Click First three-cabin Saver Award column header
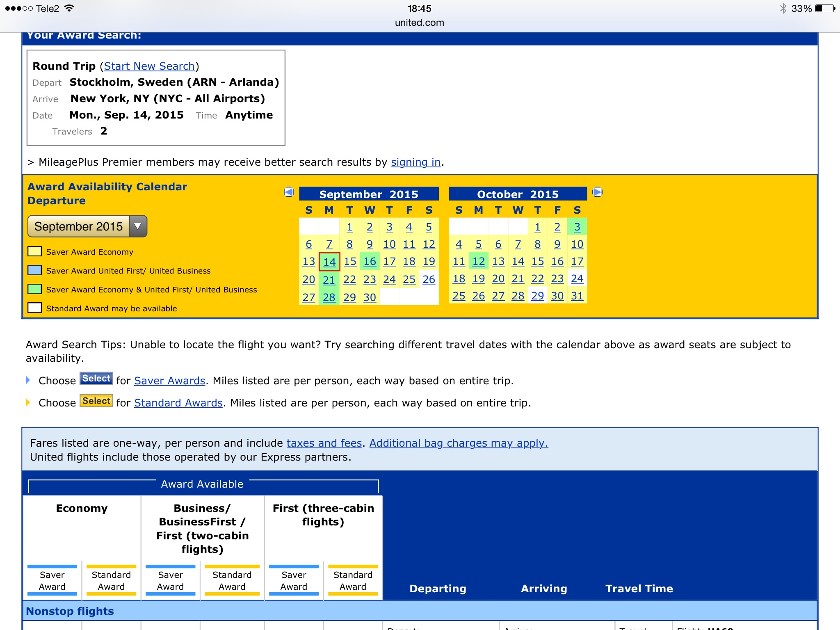Viewport: 840px width, 630px height. coord(294,581)
